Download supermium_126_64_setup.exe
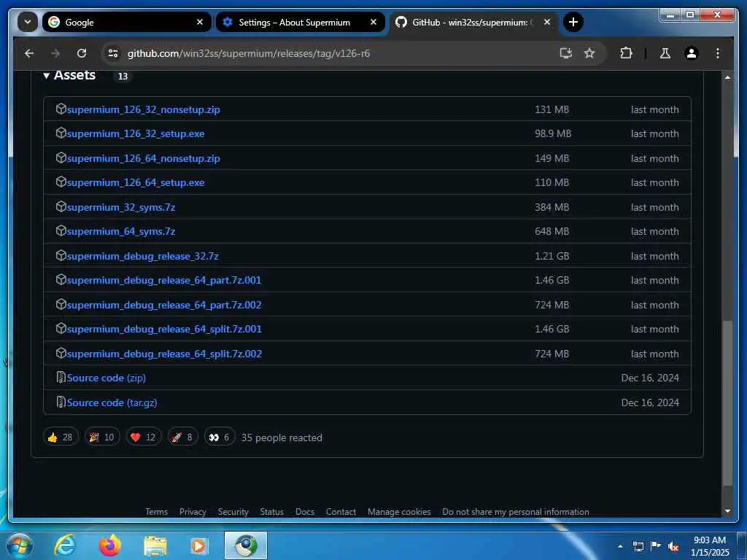Image resolution: width=747 pixels, height=560 pixels. click(x=136, y=182)
